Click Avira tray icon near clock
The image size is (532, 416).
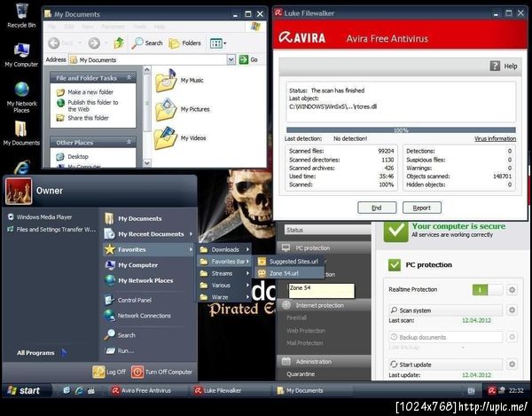click(x=491, y=390)
